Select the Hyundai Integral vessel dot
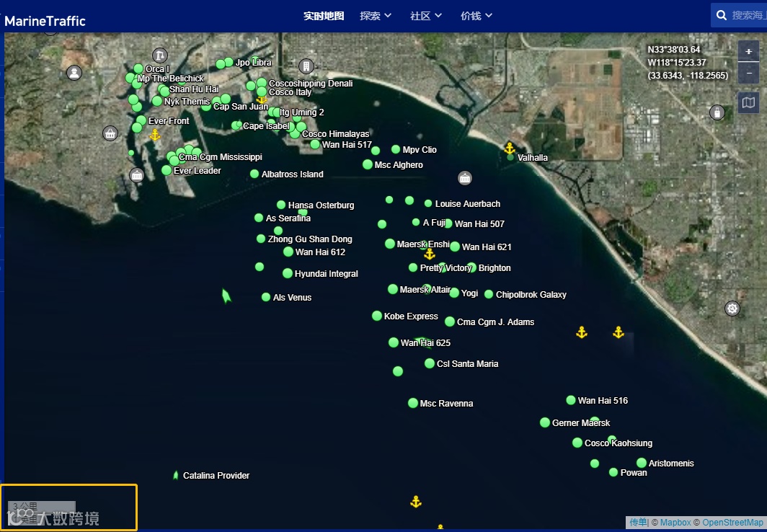The width and height of the screenshot is (767, 532). [x=288, y=273]
